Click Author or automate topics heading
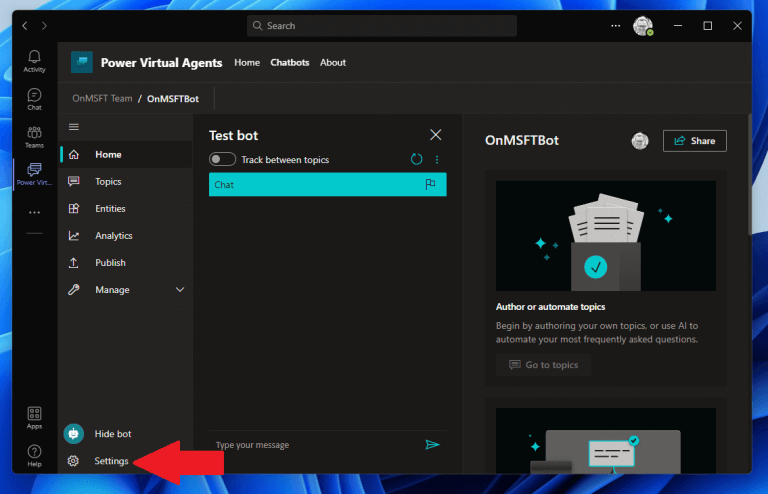This screenshot has width=768, height=494. coord(550,307)
